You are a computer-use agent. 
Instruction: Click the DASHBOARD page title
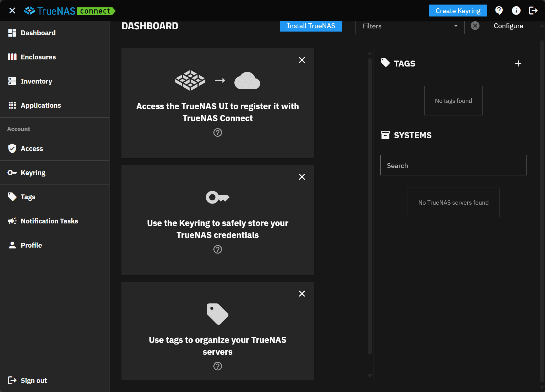(150, 26)
